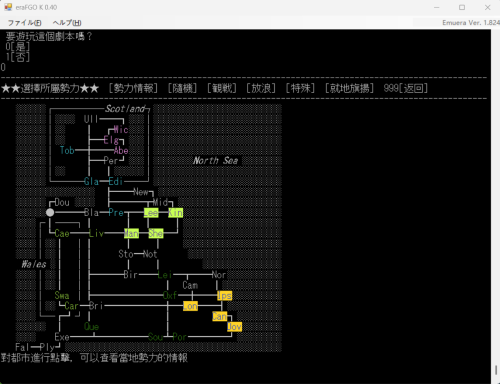Click the Cae city on map
The image size is (500, 384).
point(62,233)
